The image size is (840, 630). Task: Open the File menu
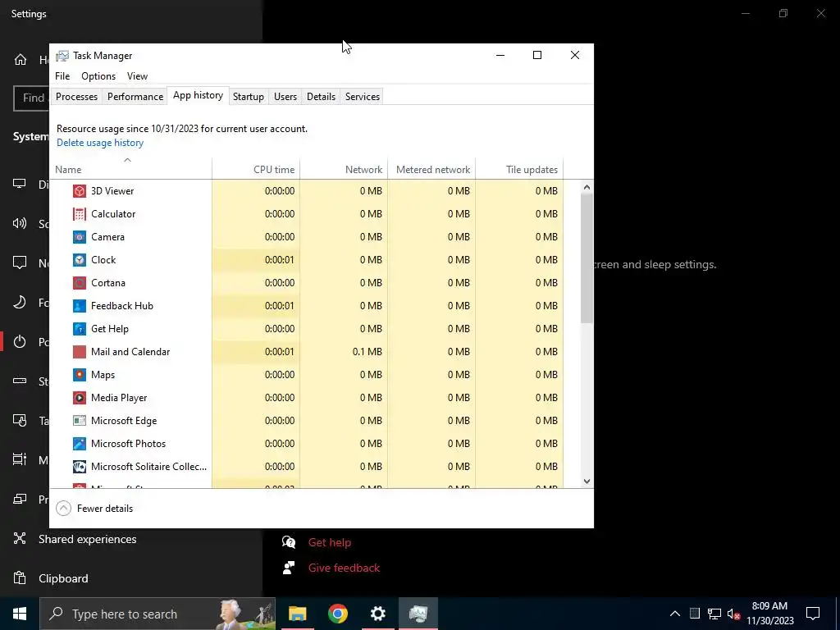(62, 76)
